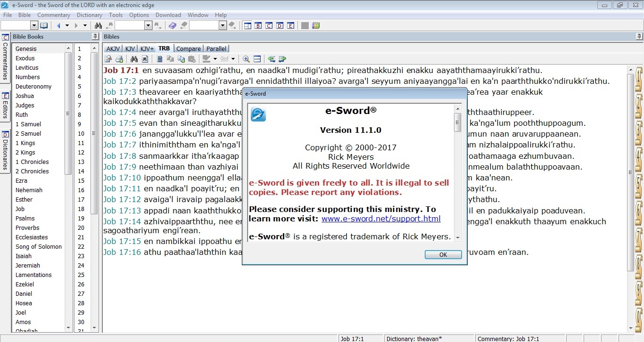This screenshot has height=342, width=644.
Task: Jump to next search result icon
Action: 158,25
